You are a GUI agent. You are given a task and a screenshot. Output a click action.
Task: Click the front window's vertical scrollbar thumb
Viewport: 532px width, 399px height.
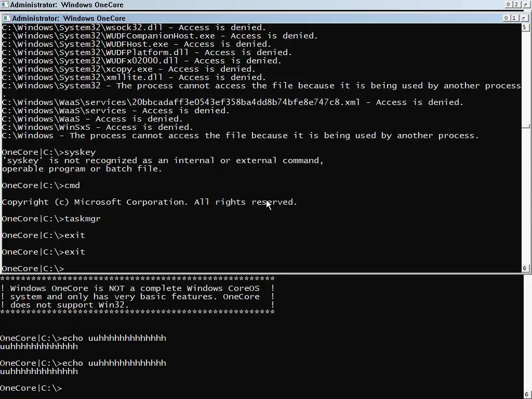(x=526, y=126)
